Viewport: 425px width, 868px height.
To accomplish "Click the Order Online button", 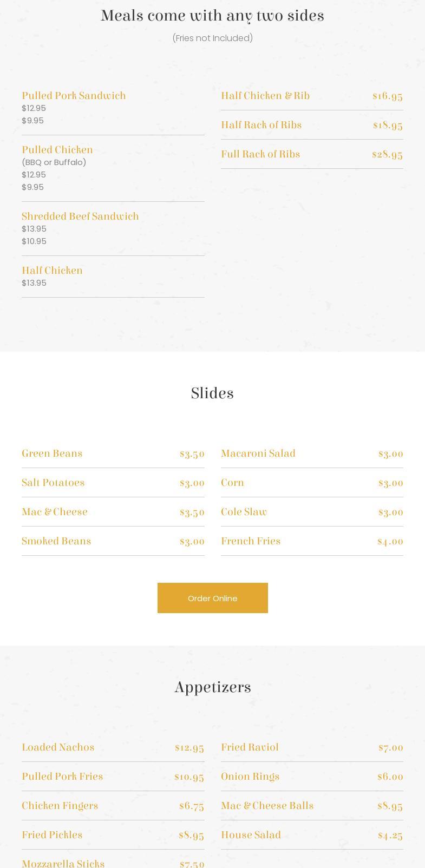I will click(x=212, y=598).
